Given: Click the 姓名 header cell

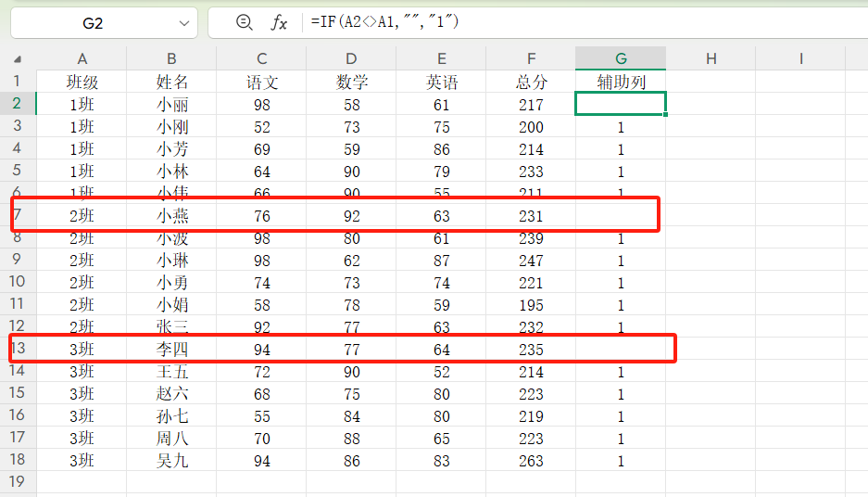Looking at the screenshot, I should 171,82.
